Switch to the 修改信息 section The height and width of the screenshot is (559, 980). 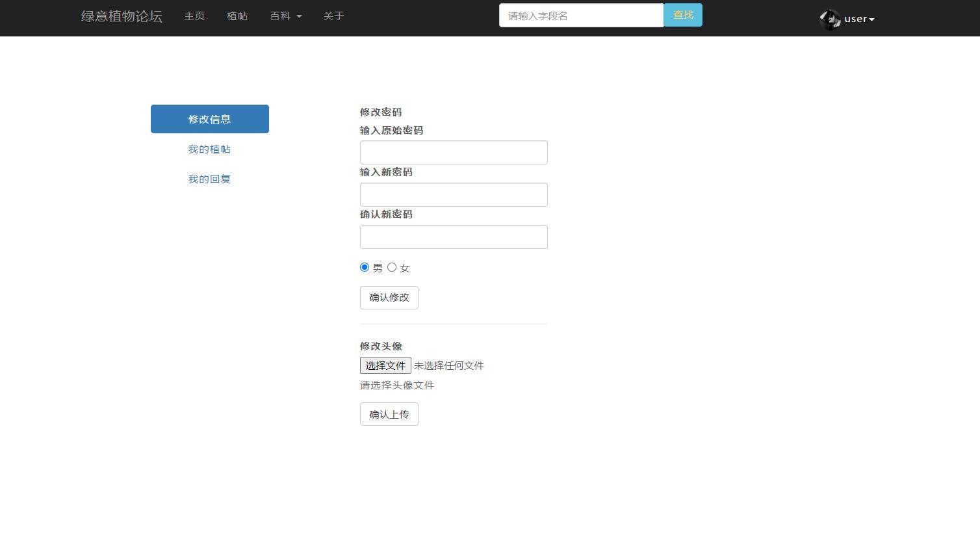(209, 119)
